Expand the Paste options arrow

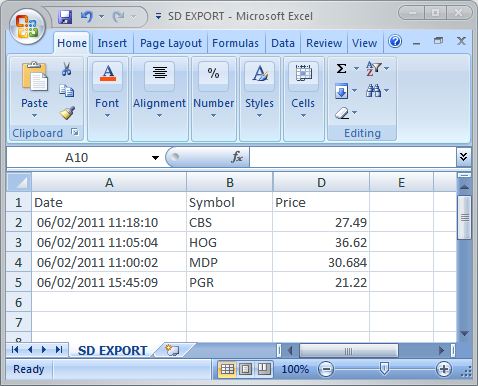[34, 116]
